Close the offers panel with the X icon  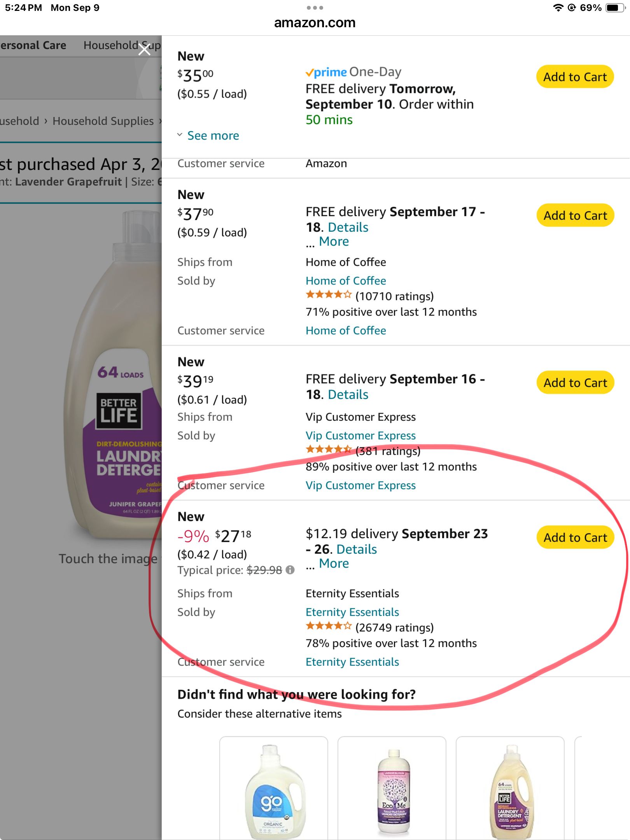click(x=144, y=50)
